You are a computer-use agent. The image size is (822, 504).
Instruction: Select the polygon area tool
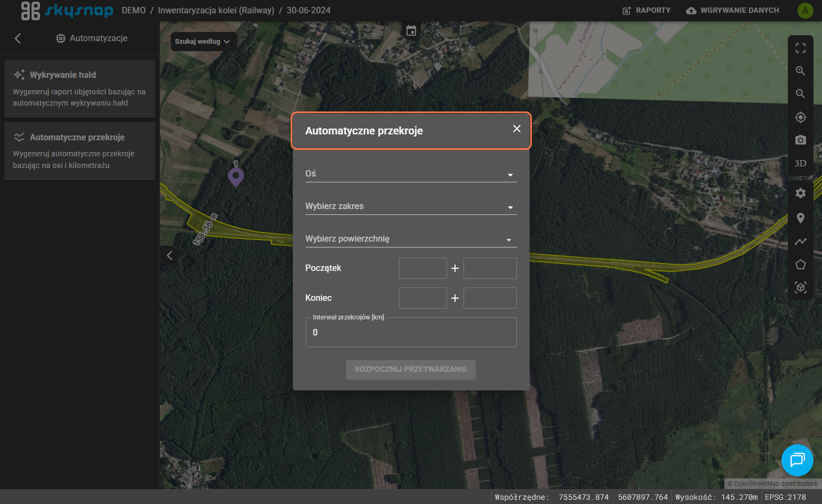[x=800, y=265]
